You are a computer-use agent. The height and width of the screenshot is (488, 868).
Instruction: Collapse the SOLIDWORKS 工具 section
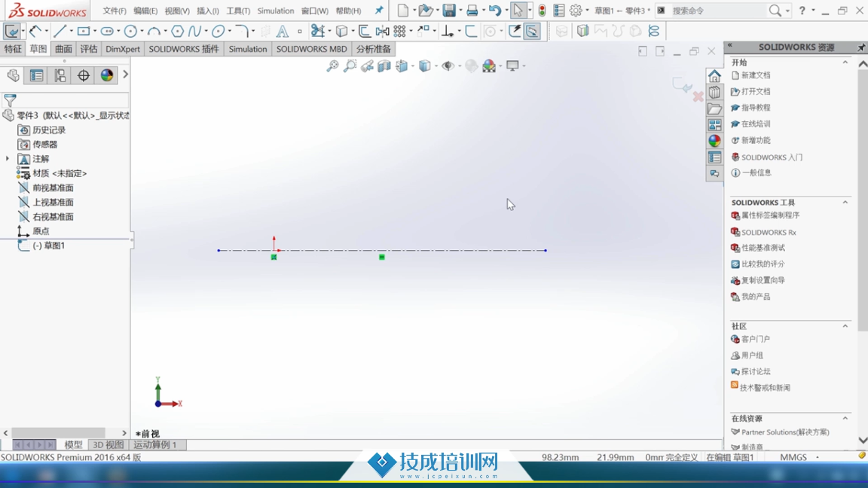pos(845,203)
